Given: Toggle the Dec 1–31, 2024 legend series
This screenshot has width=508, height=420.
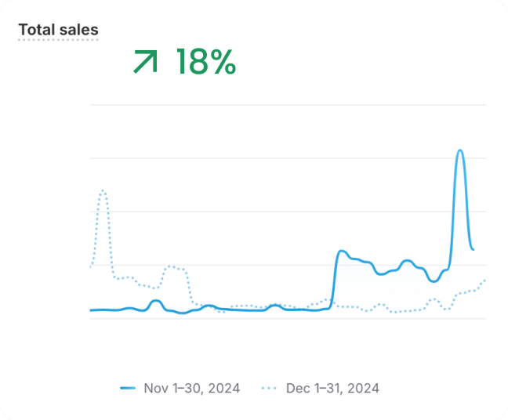Looking at the screenshot, I should (x=332, y=388).
